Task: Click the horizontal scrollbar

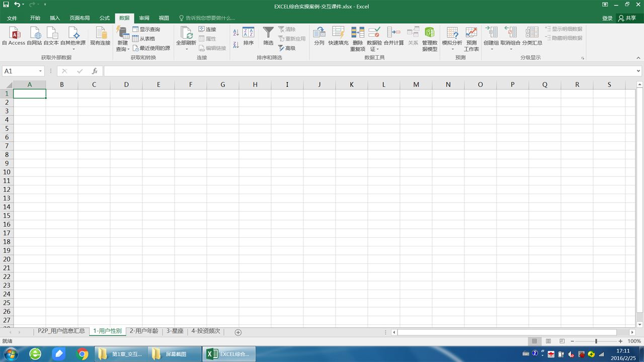Action: click(x=507, y=332)
